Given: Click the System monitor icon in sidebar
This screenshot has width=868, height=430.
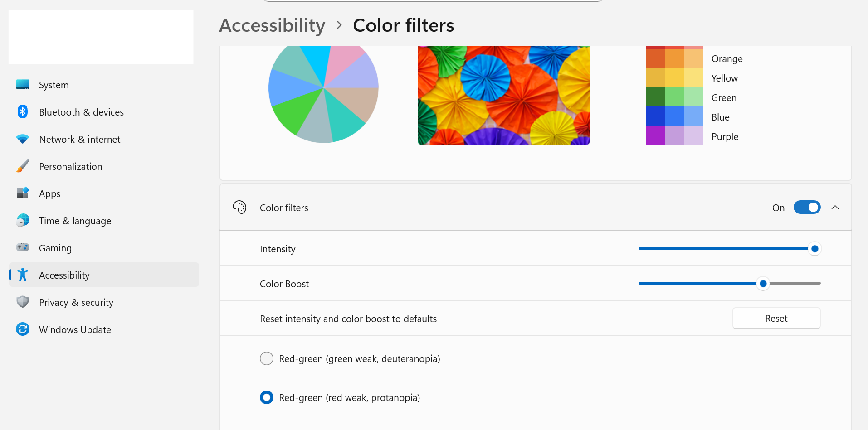Looking at the screenshot, I should click(x=23, y=85).
